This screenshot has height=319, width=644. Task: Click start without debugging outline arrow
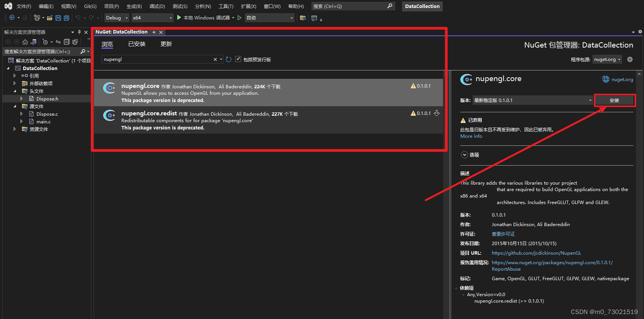[x=240, y=18]
